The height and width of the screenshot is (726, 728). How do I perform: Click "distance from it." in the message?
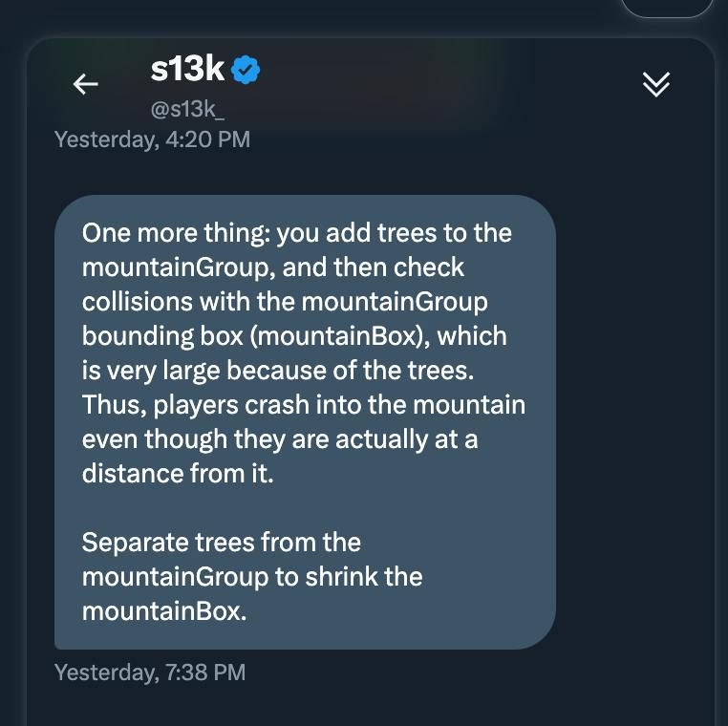(x=178, y=474)
